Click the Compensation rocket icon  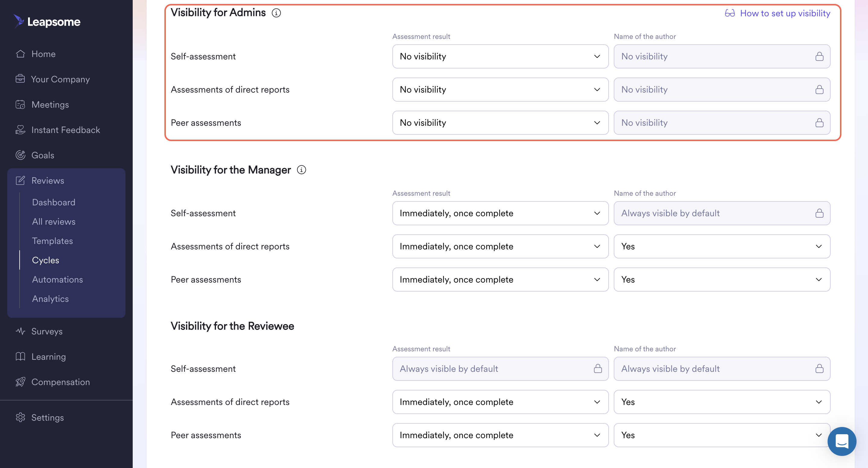[21, 382]
